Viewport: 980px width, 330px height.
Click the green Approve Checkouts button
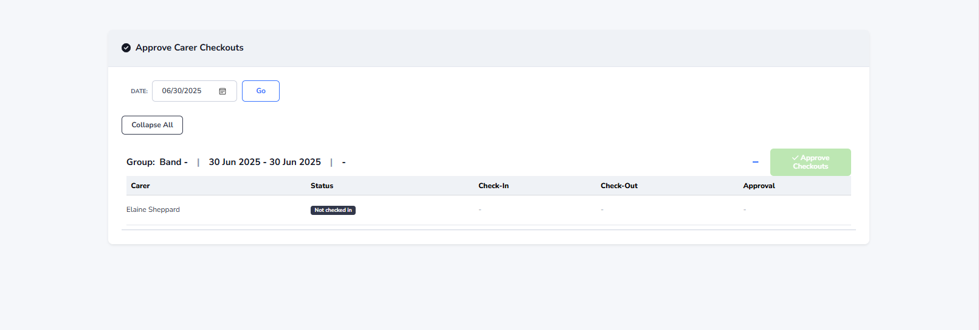click(x=810, y=162)
